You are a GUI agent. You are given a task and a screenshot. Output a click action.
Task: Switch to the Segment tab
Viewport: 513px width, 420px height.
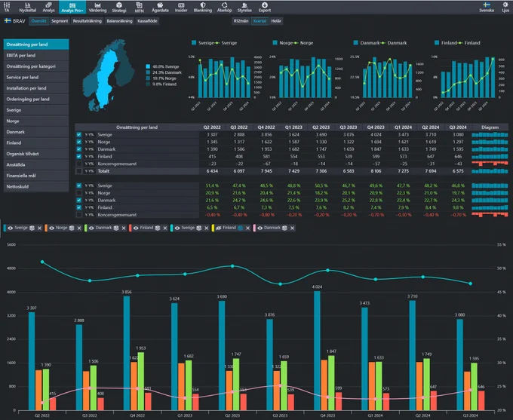pos(60,21)
